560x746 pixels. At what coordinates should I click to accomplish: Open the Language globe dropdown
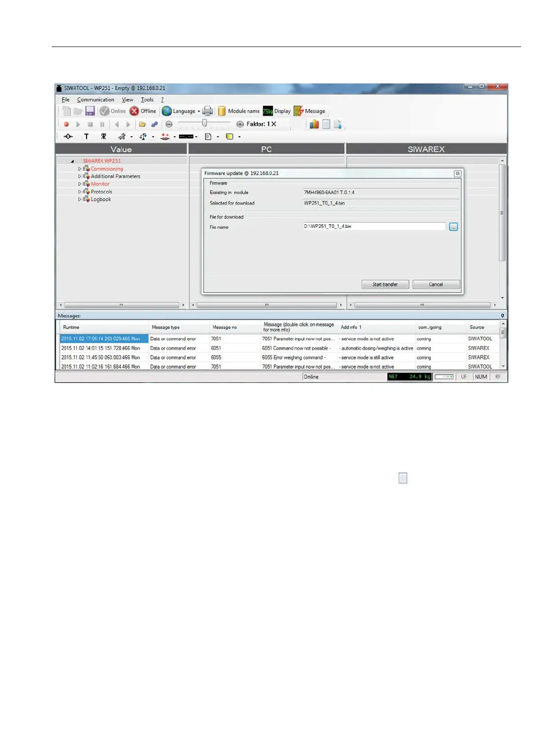(x=181, y=111)
